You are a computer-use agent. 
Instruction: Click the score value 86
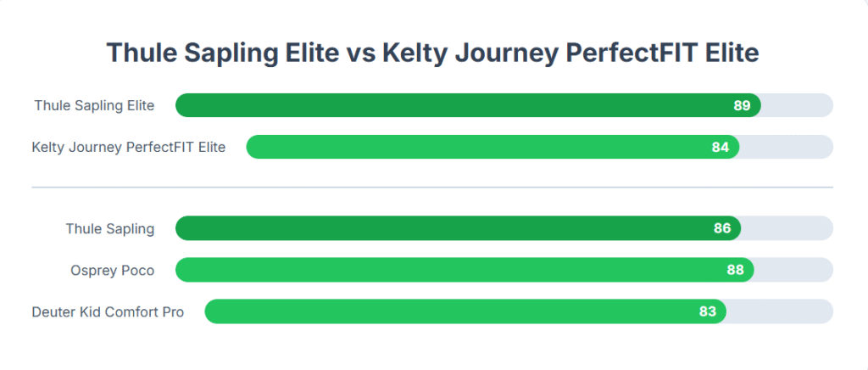(722, 228)
